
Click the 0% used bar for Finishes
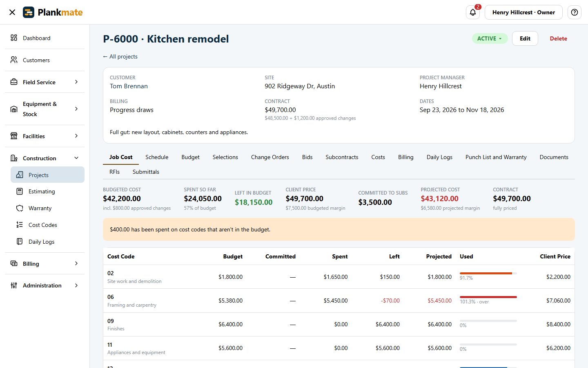488,321
